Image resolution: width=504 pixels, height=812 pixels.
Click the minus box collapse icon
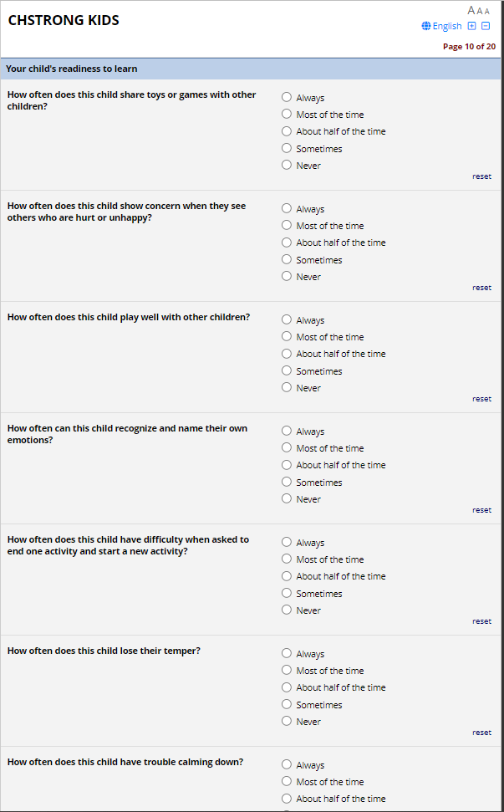click(x=486, y=26)
